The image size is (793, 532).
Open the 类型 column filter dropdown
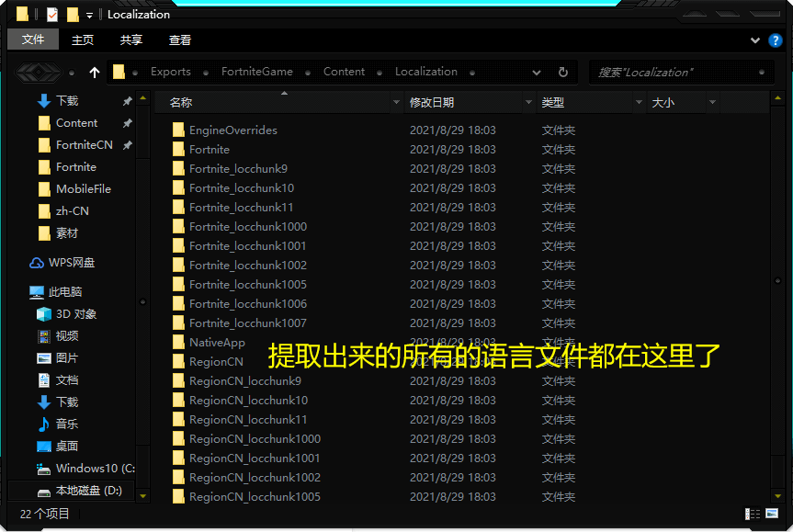click(639, 103)
